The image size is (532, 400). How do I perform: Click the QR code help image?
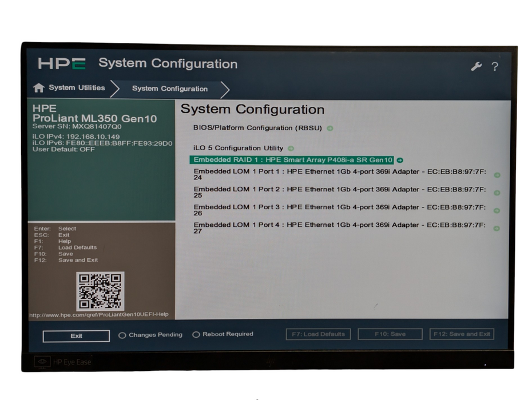point(100,291)
